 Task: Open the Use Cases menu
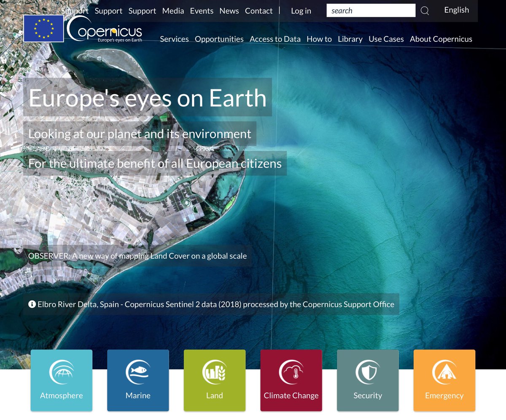386,39
